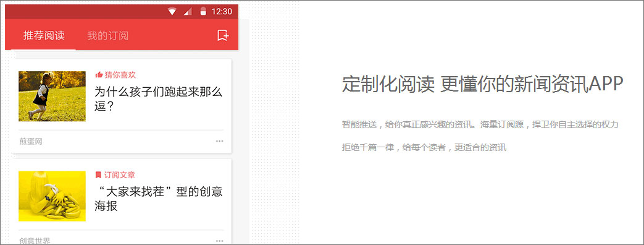
Task: Click the headline 定制化阅读 更懂你的新闻资讯APP
Action: click(x=483, y=85)
